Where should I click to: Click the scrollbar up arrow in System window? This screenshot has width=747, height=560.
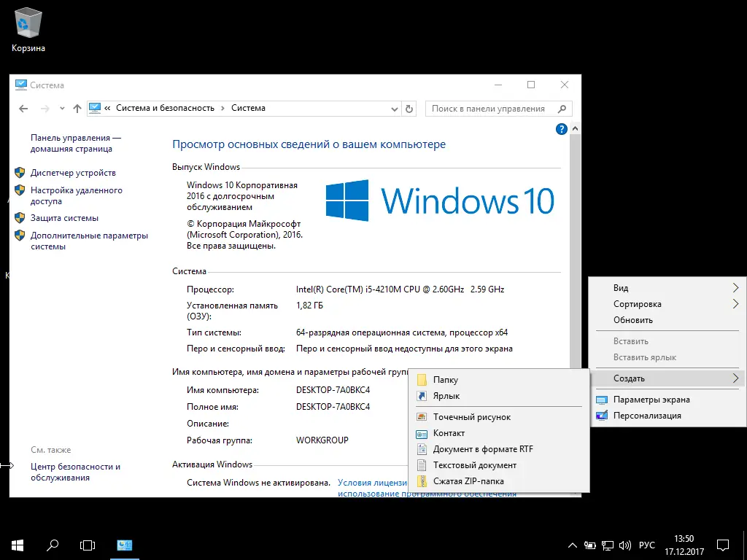575,128
